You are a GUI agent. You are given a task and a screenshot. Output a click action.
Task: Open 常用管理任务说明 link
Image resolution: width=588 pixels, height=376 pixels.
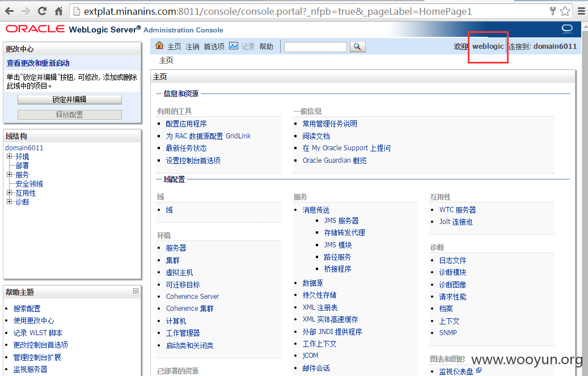coord(329,124)
